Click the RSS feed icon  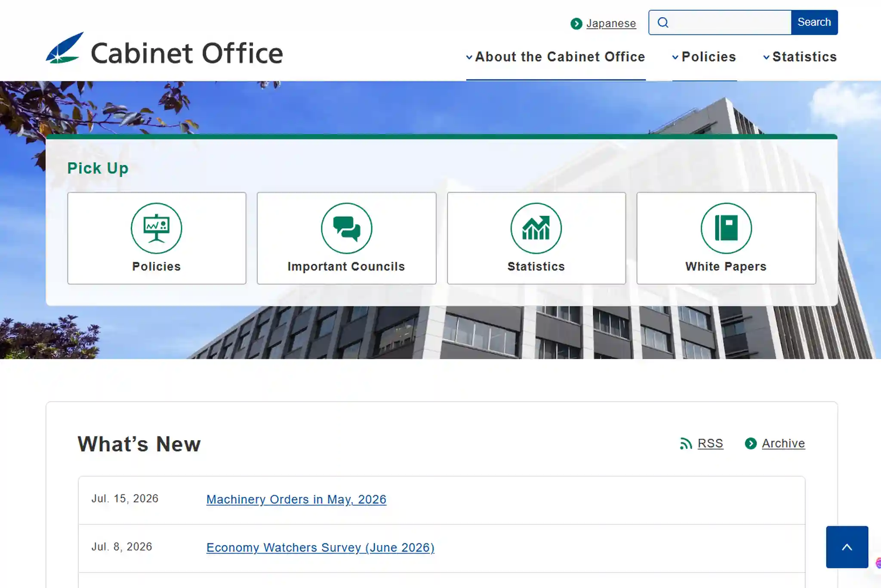[x=686, y=444]
